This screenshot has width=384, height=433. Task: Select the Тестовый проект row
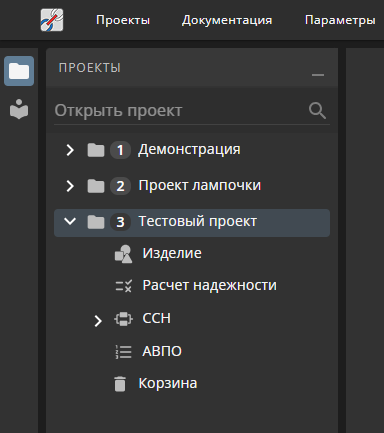pyautogui.click(x=192, y=223)
